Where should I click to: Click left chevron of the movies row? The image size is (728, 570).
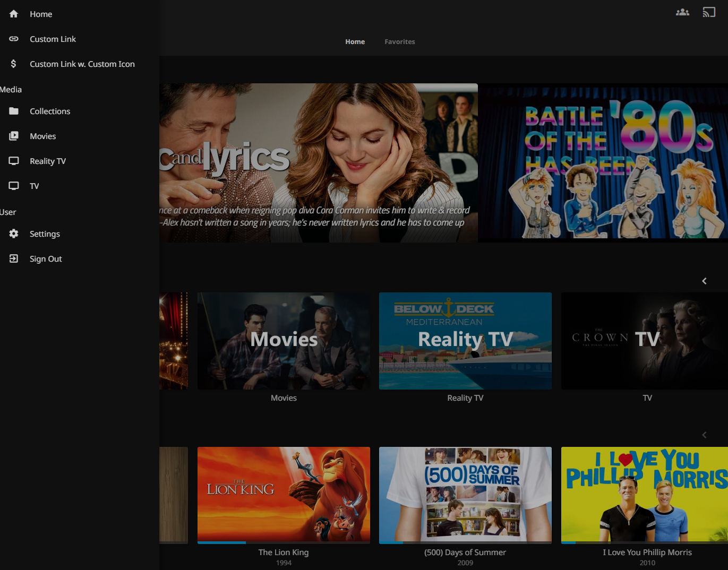pos(704,435)
